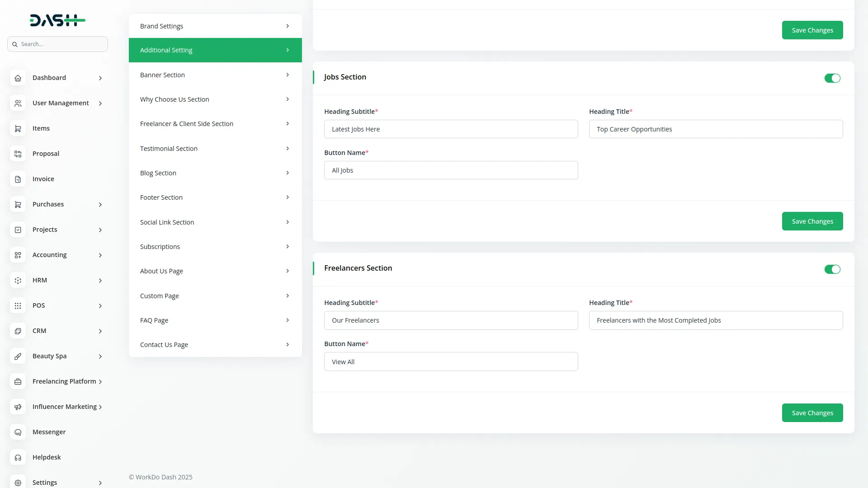The width and height of the screenshot is (868, 488).
Task: Open the Messenger chat bubble icon
Action: (18, 432)
